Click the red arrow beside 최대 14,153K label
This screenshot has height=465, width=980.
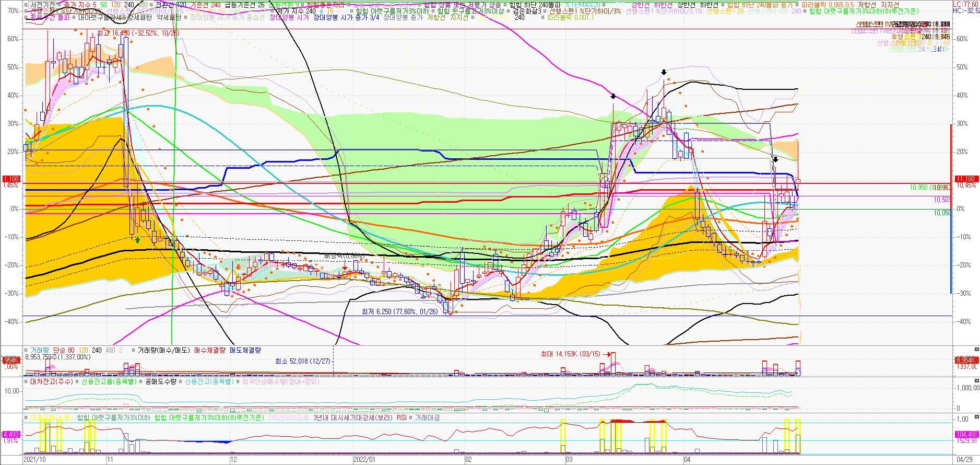coord(608,354)
